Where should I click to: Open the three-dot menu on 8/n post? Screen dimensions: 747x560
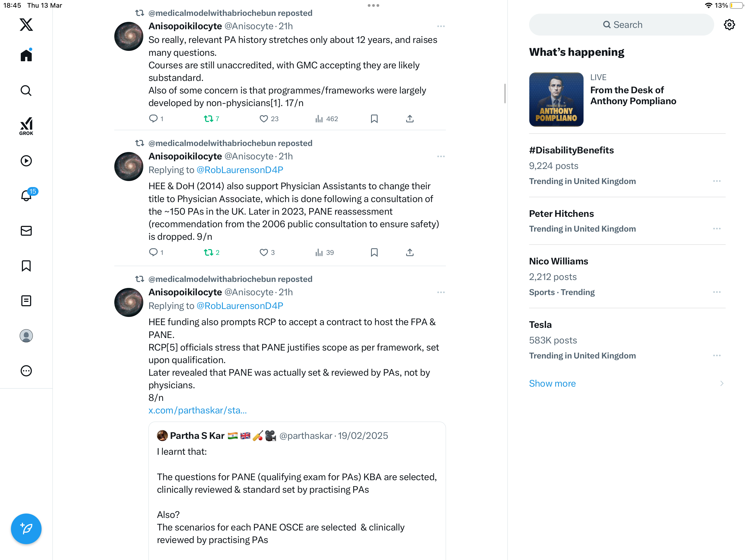point(441,292)
